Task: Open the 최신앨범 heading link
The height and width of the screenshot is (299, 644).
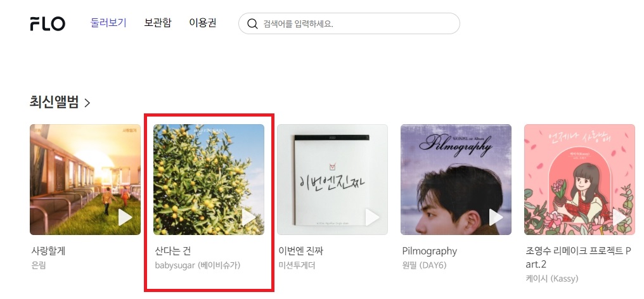Action: 54,102
